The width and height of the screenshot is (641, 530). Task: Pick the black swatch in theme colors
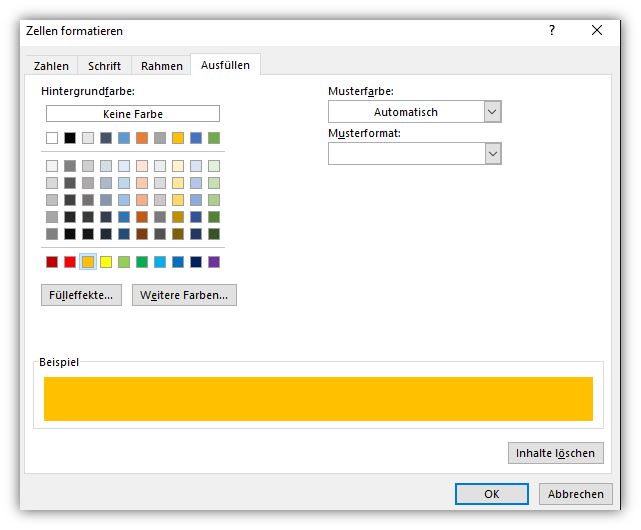(70, 138)
